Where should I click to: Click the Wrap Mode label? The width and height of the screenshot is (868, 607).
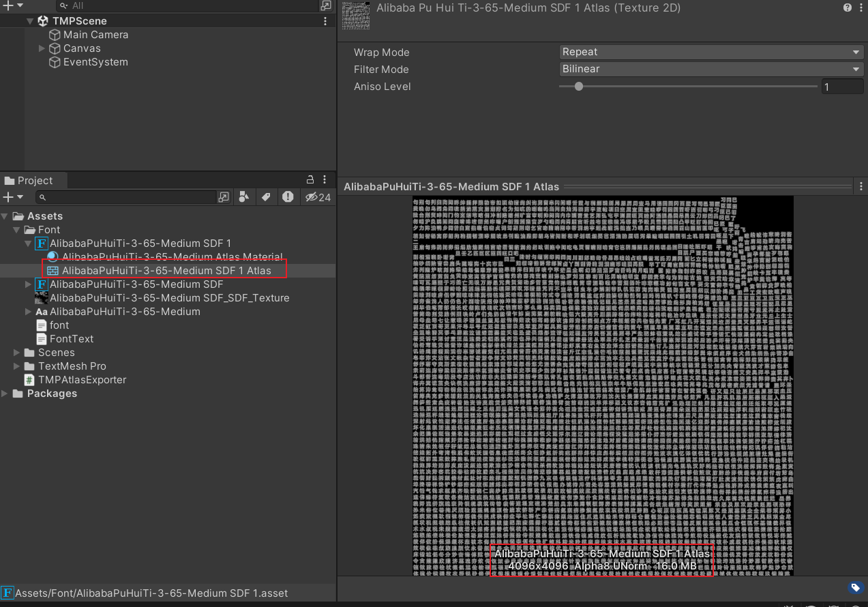[382, 53]
